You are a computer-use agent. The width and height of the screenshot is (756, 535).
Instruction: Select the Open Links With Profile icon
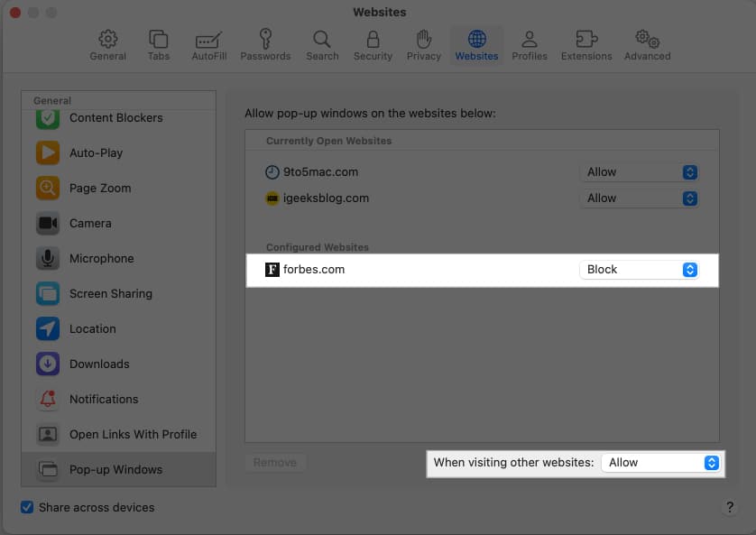click(48, 434)
